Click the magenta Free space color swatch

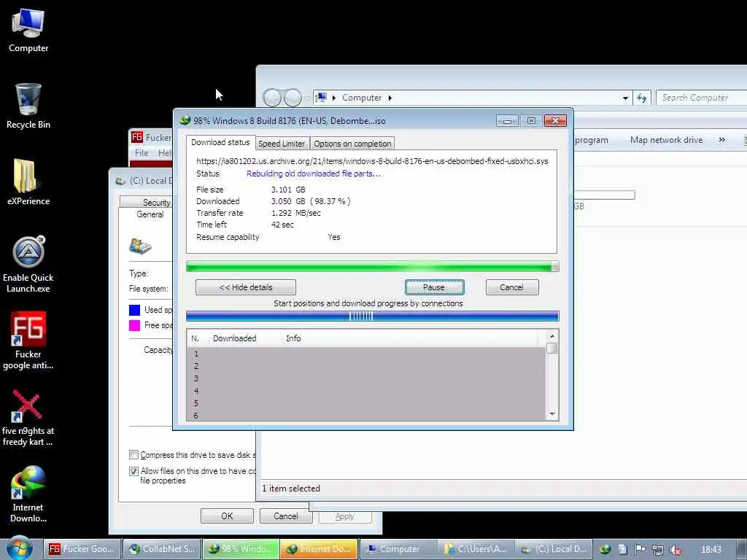point(135,325)
